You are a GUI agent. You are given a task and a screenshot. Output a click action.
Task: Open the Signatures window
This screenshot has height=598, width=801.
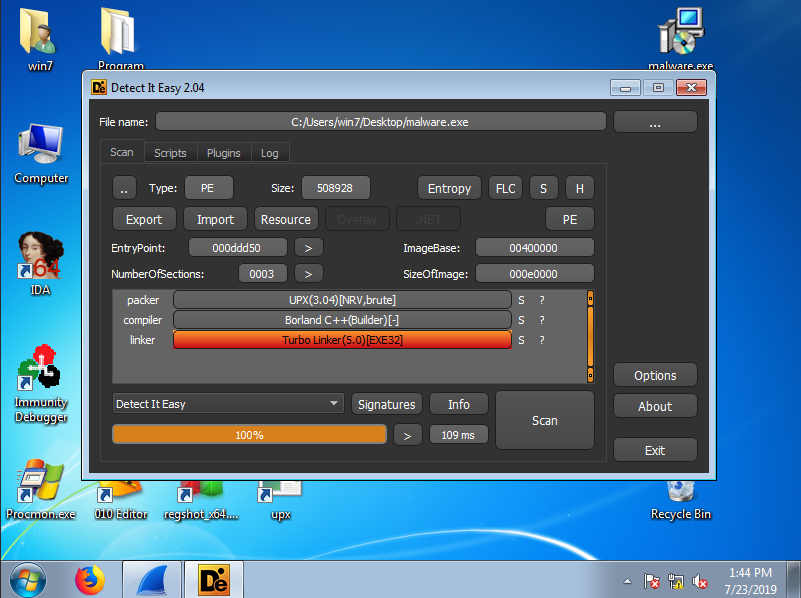387,404
